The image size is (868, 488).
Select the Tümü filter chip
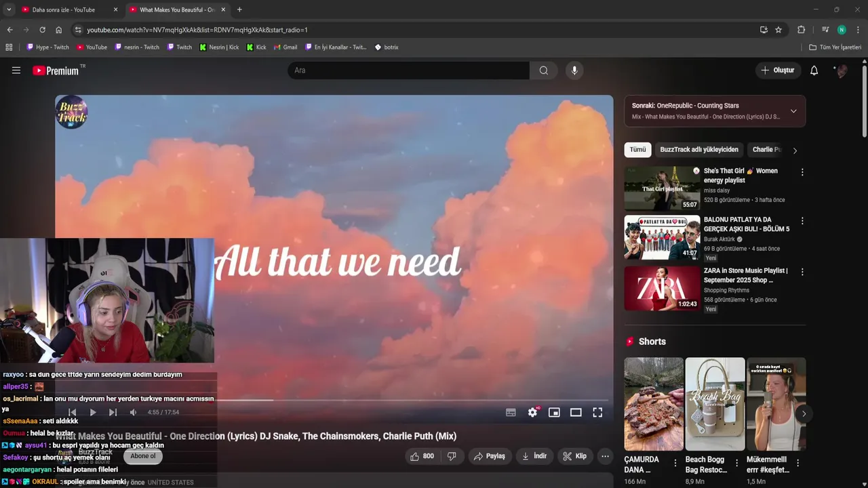638,150
